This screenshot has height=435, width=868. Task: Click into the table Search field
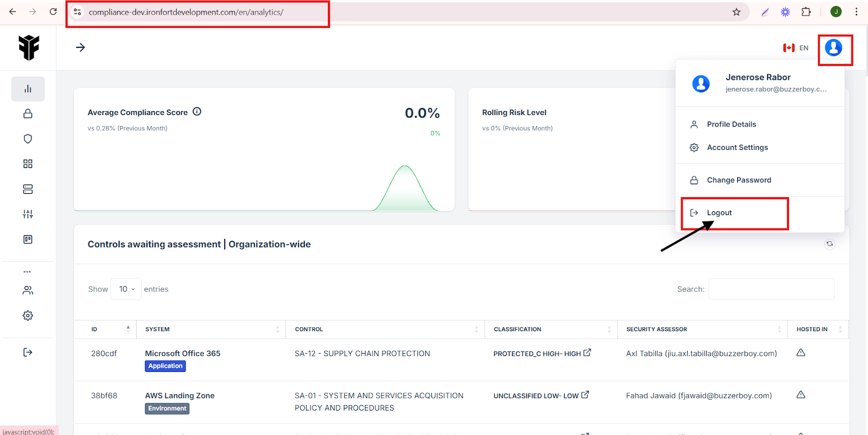[x=771, y=289]
